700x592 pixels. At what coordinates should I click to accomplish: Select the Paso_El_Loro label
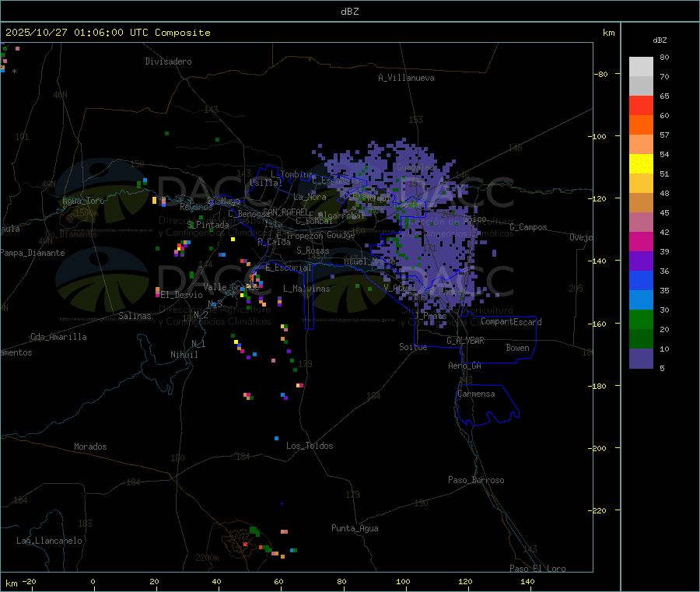[x=537, y=569]
